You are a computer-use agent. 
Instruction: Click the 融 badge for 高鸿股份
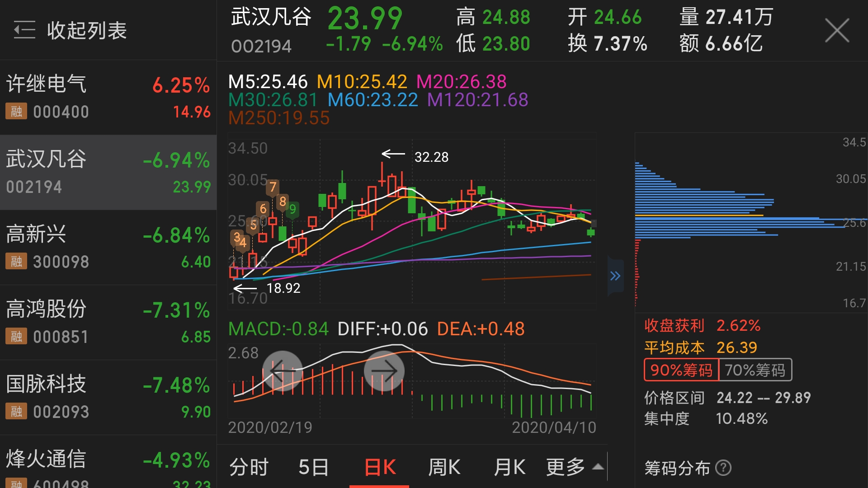[x=16, y=336]
